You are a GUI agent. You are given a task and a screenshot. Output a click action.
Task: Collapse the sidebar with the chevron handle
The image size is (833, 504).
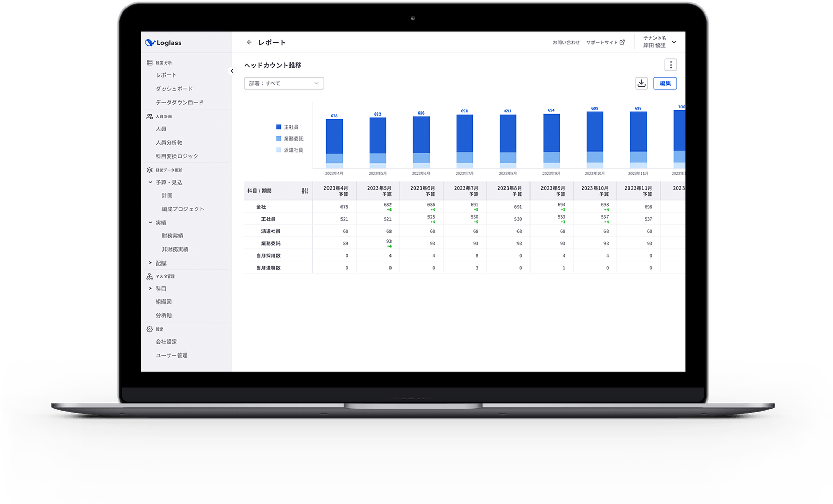coord(232,71)
